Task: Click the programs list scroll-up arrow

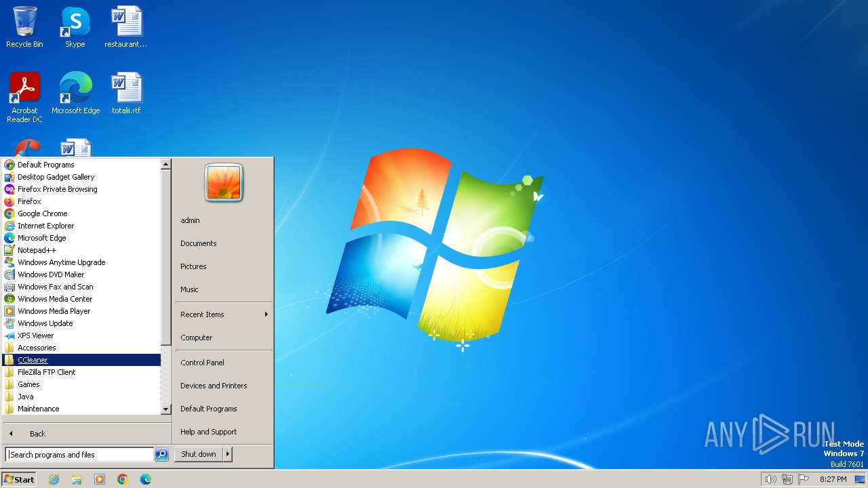Action: click(165, 164)
